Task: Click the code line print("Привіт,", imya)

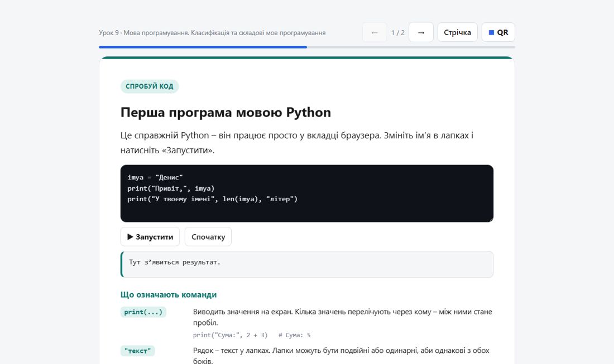Action: 171,188
